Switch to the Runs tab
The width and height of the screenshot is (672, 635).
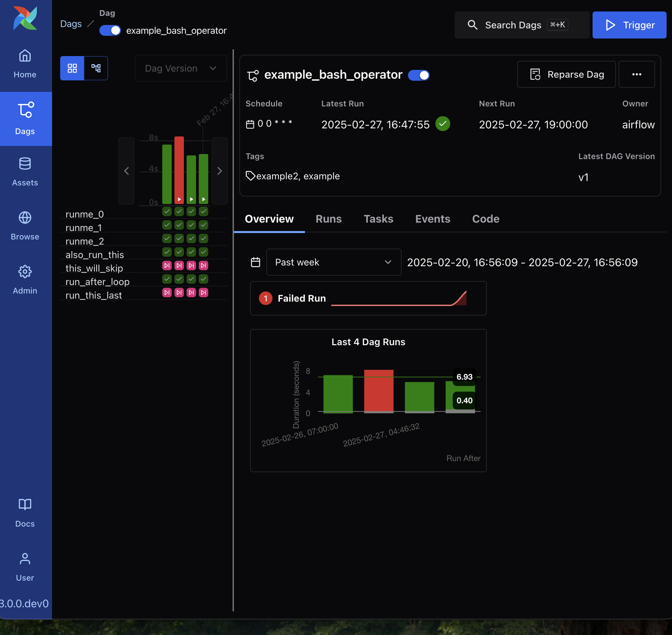pyautogui.click(x=328, y=219)
